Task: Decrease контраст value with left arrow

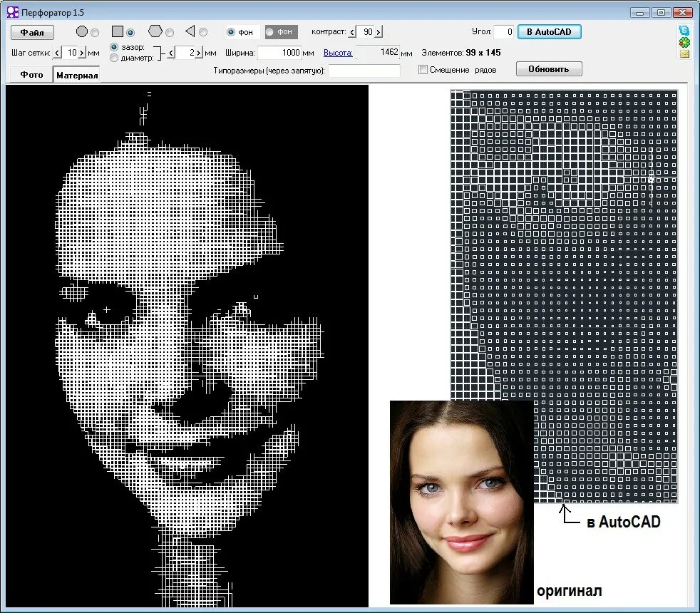Action: tap(352, 31)
